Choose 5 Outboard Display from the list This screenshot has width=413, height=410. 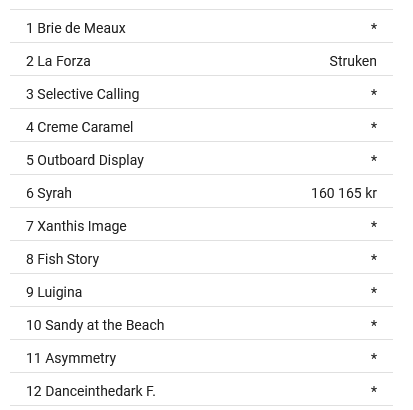click(x=201, y=158)
